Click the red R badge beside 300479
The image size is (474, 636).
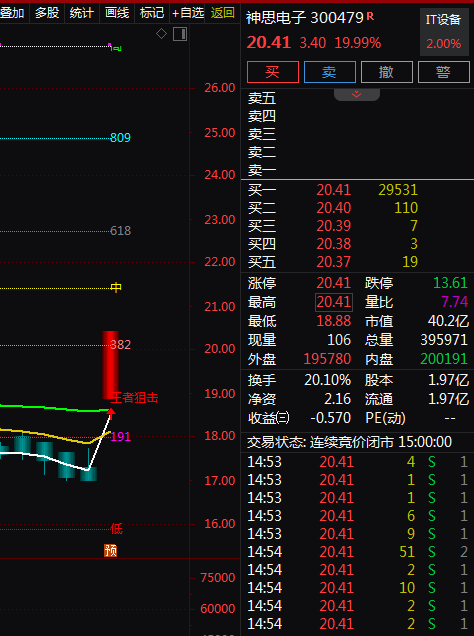pyautogui.click(x=370, y=16)
